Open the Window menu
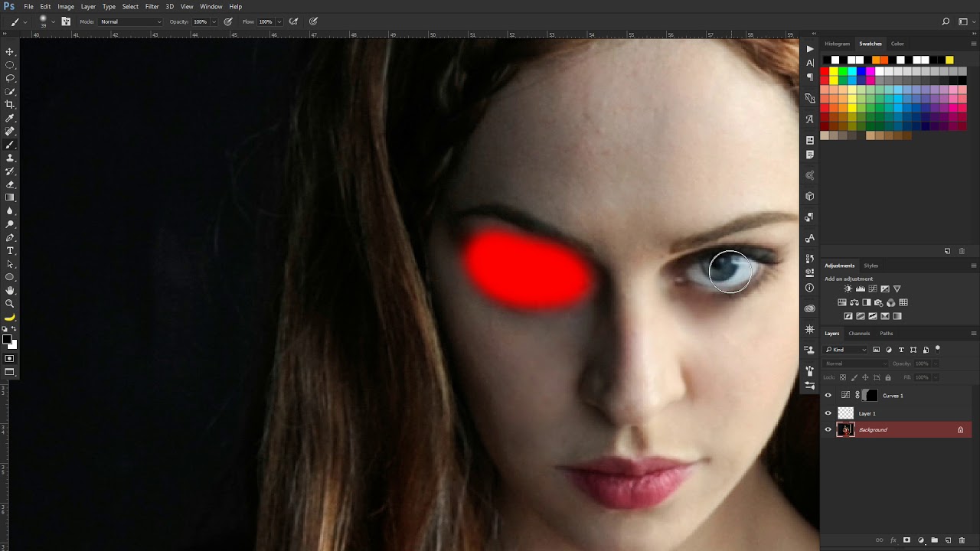This screenshot has width=980, height=551. pyautogui.click(x=211, y=7)
